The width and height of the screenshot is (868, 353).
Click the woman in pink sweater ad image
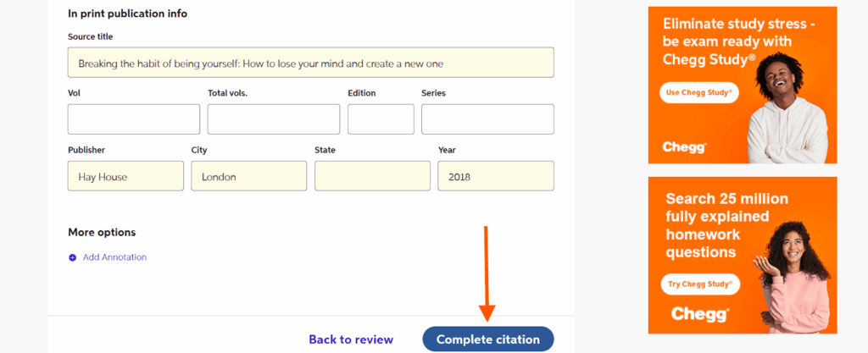click(795, 277)
